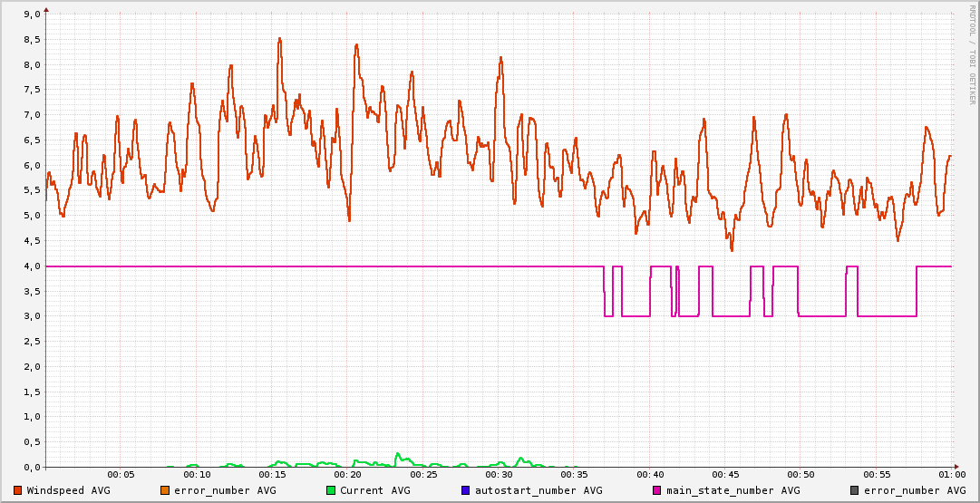The width and height of the screenshot is (980, 503).
Task: Click the red Windspeed legend swatch
Action: pos(18,490)
